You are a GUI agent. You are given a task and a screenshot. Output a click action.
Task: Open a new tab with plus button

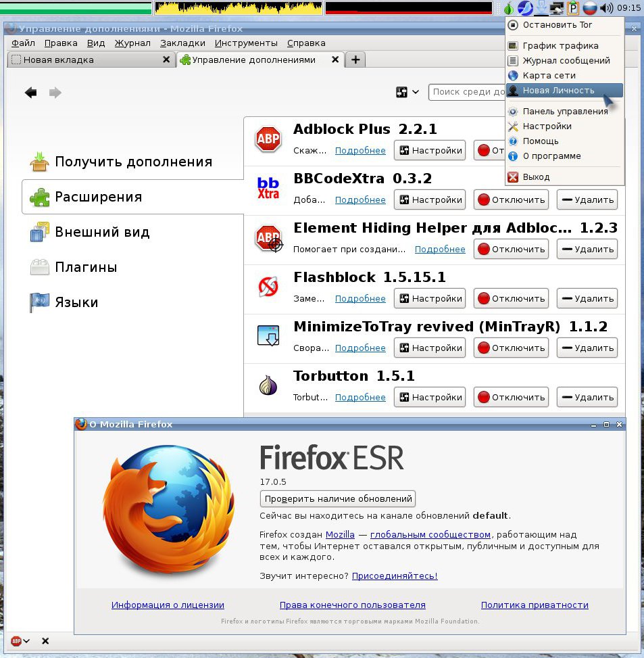(355, 60)
